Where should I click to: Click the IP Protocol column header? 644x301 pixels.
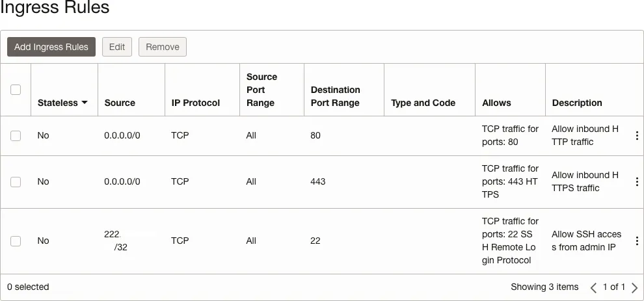196,103
